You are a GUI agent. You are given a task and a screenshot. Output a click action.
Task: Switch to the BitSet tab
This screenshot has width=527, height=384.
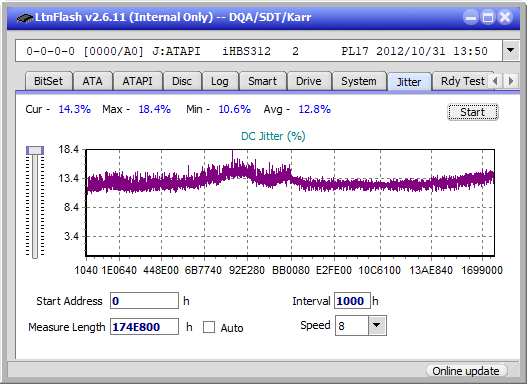point(48,81)
